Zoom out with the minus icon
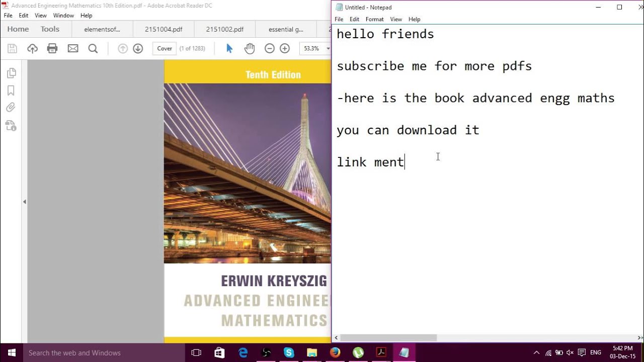Image resolution: width=644 pixels, height=362 pixels. (x=270, y=48)
